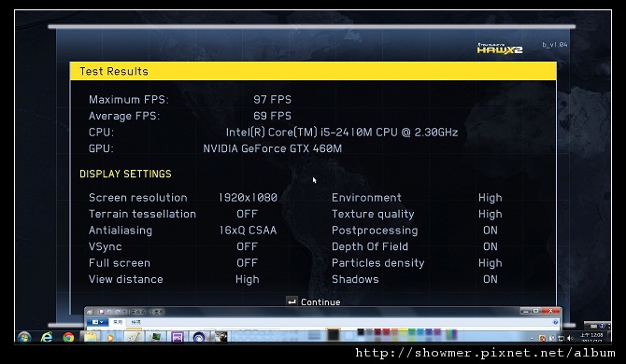Open the taskbar clock showing 12:08
The width and height of the screenshot is (626, 364).
(592, 338)
